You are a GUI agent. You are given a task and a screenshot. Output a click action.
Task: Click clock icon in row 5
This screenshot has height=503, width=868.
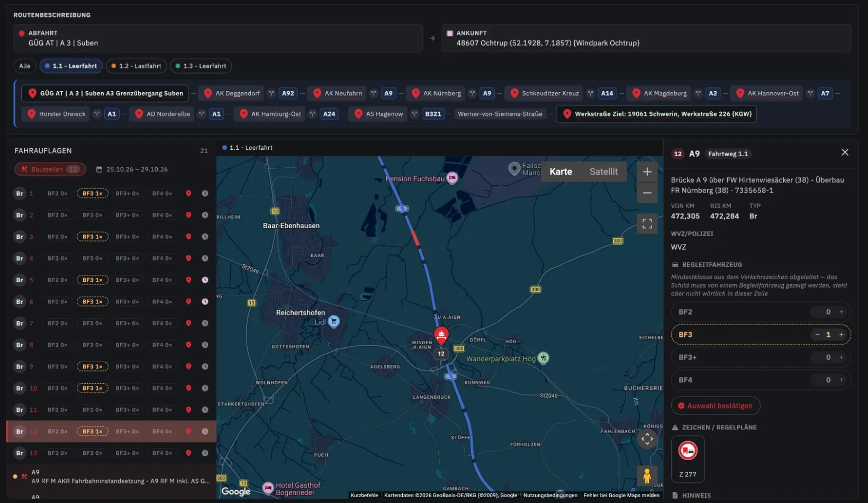click(205, 280)
